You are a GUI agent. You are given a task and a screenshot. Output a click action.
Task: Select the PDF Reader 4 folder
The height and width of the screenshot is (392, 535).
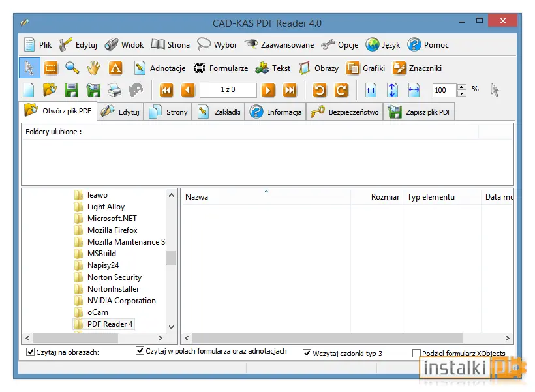(104, 324)
